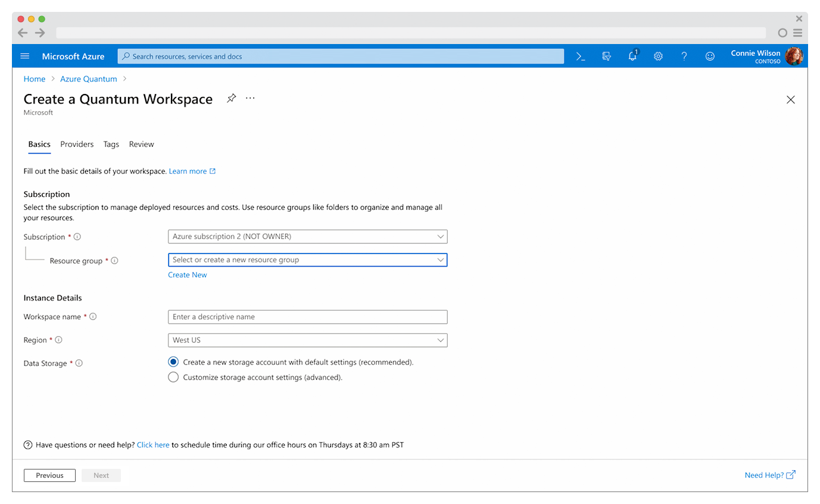Open the Azure Cloud Shell
Screen dimensions: 820x504
581,56
